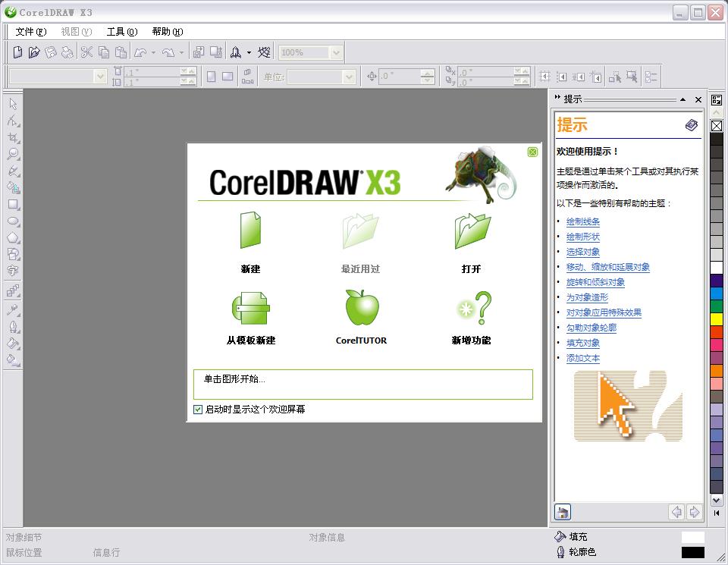Close the 提示 docker panel
728x565 pixels.
(698, 99)
